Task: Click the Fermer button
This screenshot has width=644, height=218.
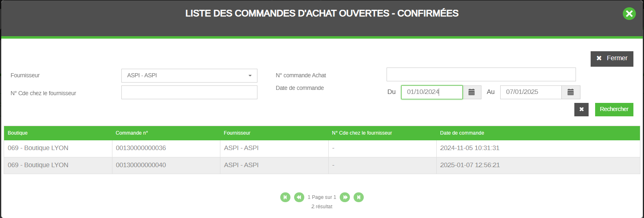Action: [x=612, y=59]
